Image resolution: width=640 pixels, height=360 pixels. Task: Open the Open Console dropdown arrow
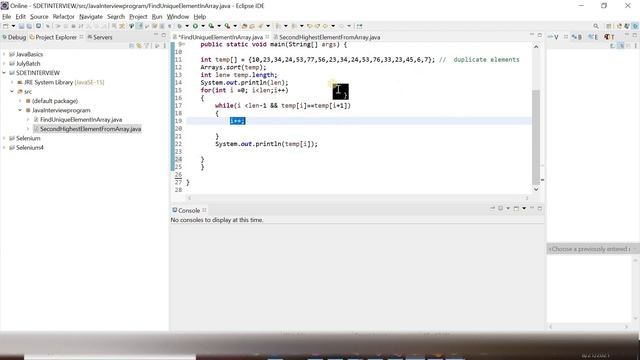click(x=524, y=209)
